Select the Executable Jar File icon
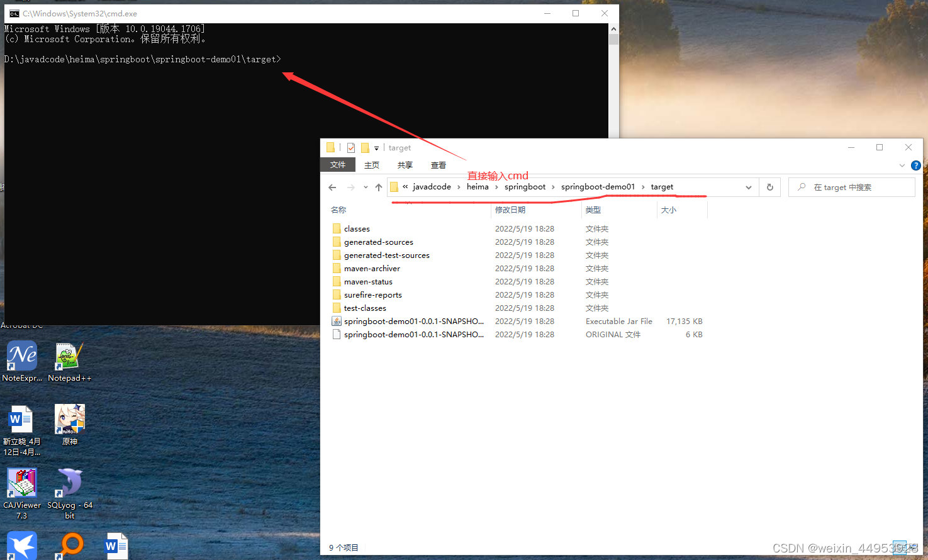The height and width of the screenshot is (560, 928). 337,321
